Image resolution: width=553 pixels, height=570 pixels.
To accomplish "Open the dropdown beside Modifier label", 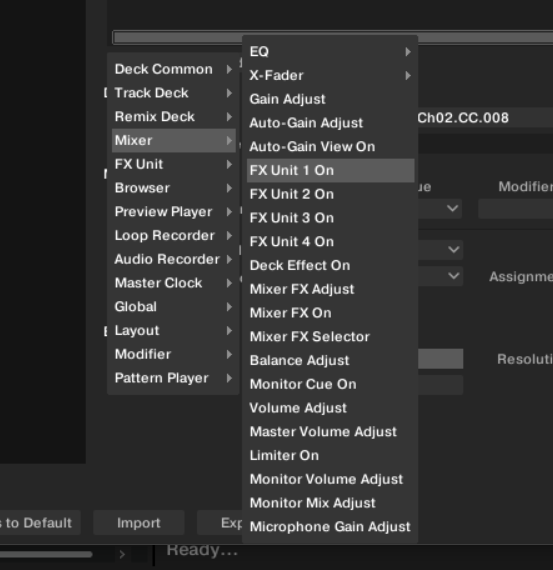I will (x=440, y=209).
